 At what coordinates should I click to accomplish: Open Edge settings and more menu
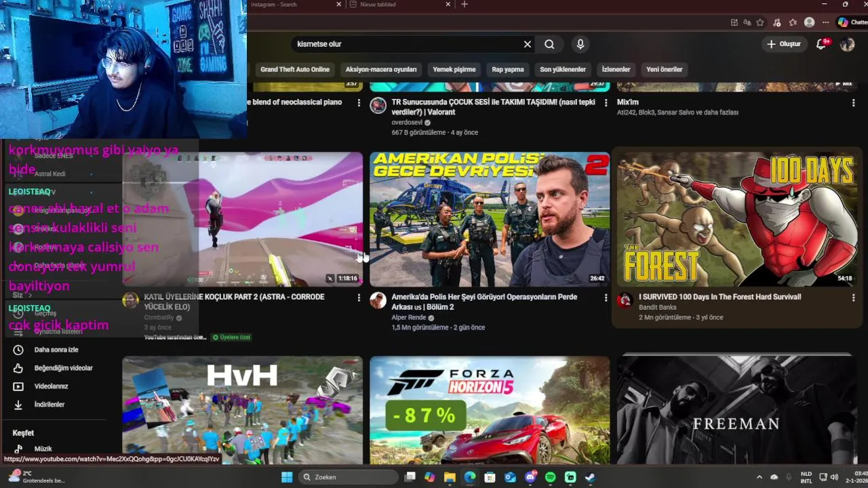pyautogui.click(x=825, y=22)
